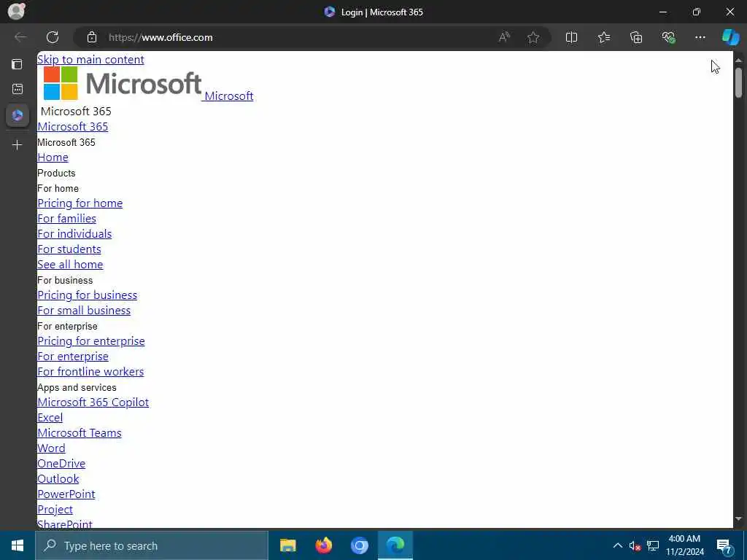Click the vertical scrollbar thumb
This screenshot has width=747, height=560.
point(738,83)
